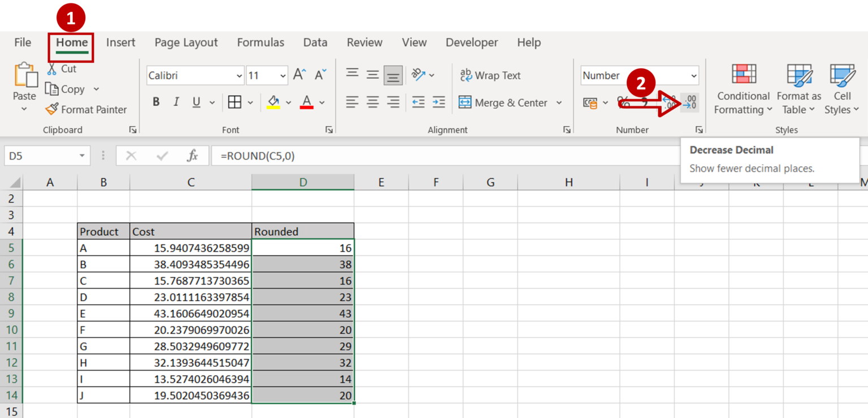
Task: Expand the Font Size dropdown
Action: (282, 75)
